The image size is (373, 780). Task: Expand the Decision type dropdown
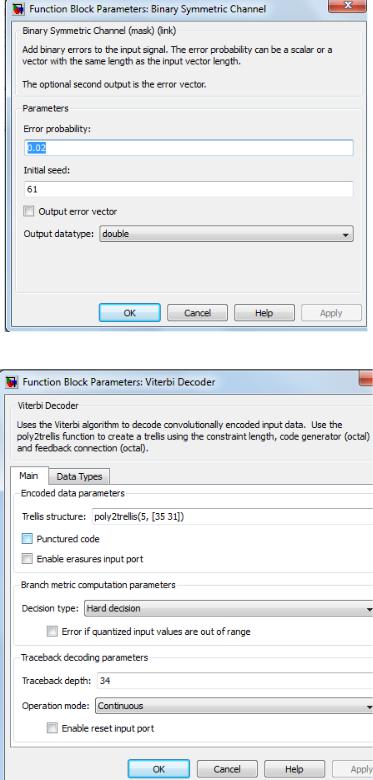[x=229, y=608]
